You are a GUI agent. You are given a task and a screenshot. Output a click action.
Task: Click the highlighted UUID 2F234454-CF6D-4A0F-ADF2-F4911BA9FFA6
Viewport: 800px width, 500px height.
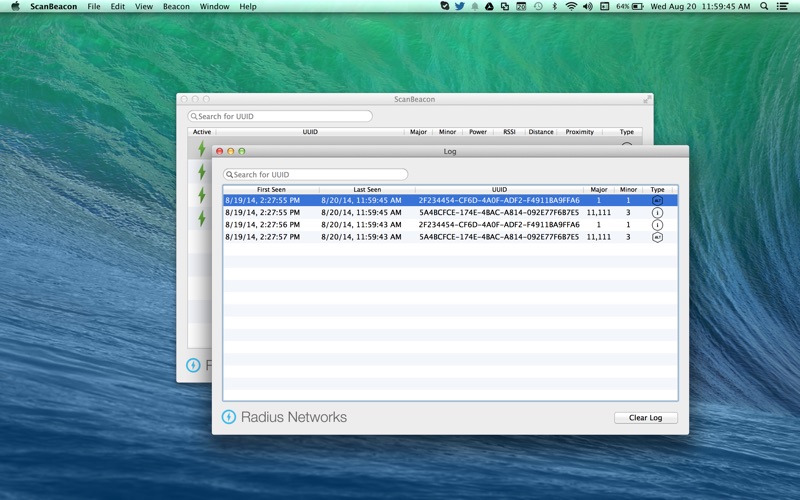(x=499, y=201)
